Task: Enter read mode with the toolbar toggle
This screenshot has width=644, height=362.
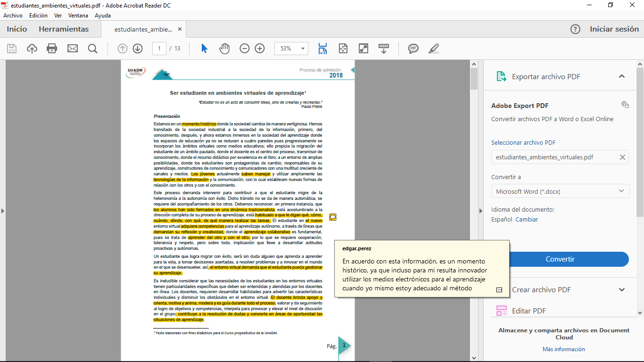Action: tap(384, 49)
